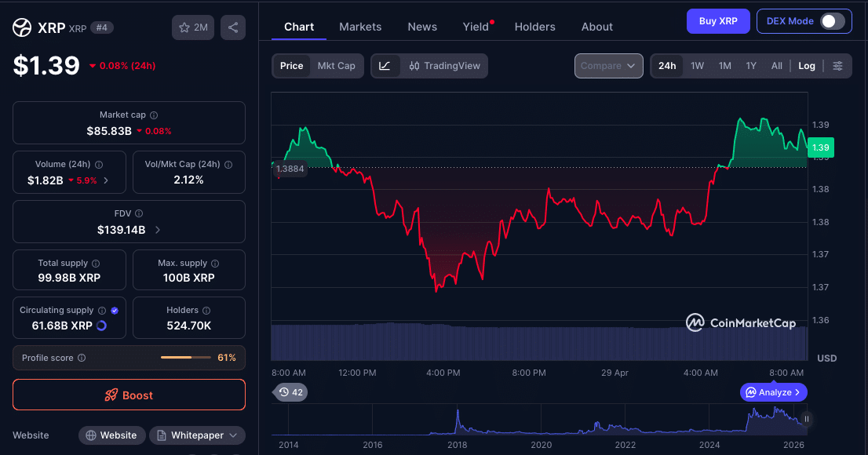Open chart history 42 events badge
This screenshot has width=868, height=455.
click(291, 392)
